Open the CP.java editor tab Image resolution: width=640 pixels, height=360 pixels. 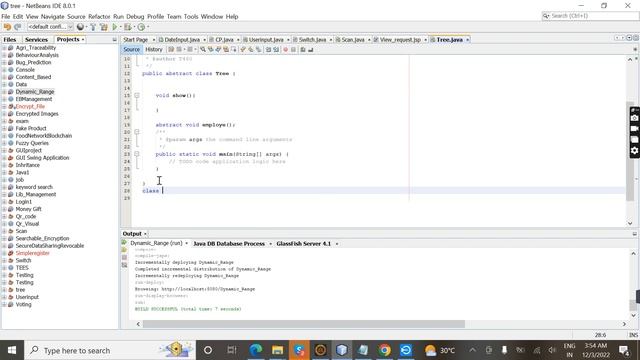point(224,40)
